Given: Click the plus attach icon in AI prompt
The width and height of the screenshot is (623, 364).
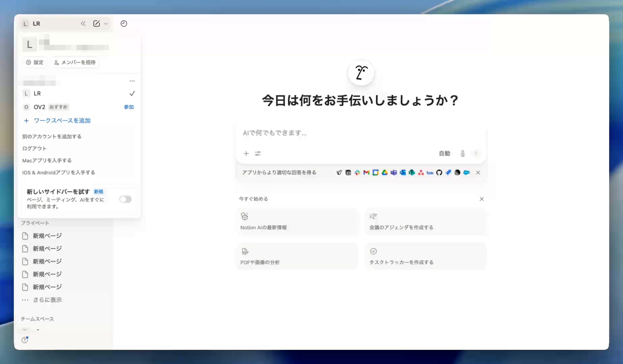Looking at the screenshot, I should [x=246, y=153].
